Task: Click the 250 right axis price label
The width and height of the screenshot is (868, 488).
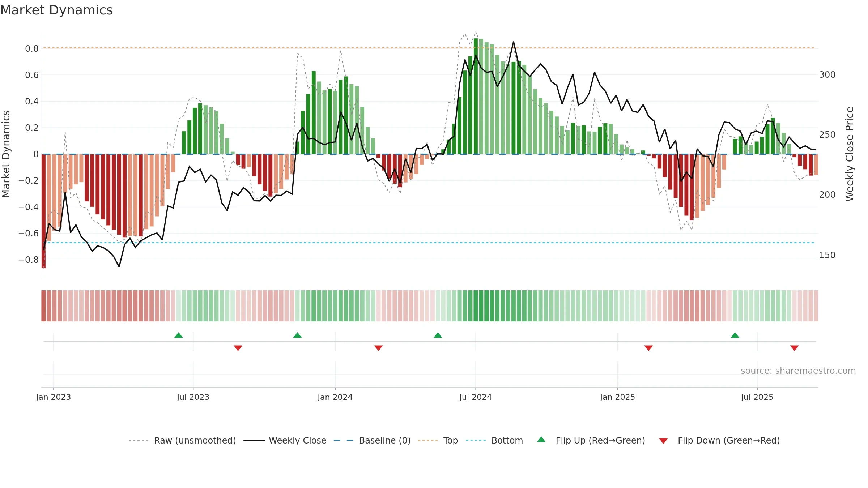Action: coord(827,134)
